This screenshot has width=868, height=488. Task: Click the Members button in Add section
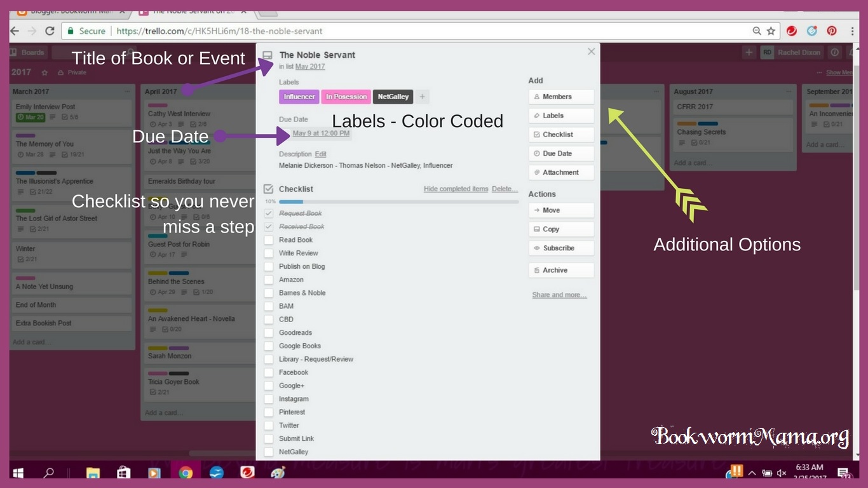561,97
